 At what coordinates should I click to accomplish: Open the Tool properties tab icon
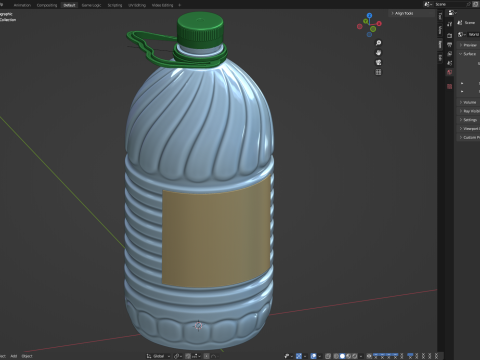pos(450,24)
